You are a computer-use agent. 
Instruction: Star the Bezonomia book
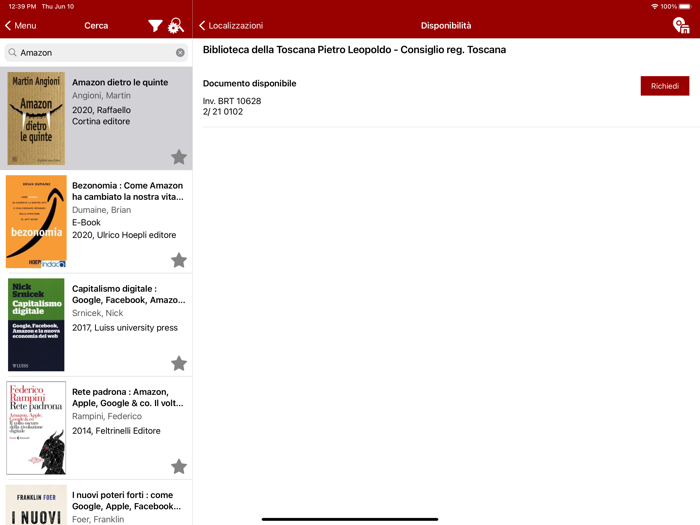pos(178,260)
